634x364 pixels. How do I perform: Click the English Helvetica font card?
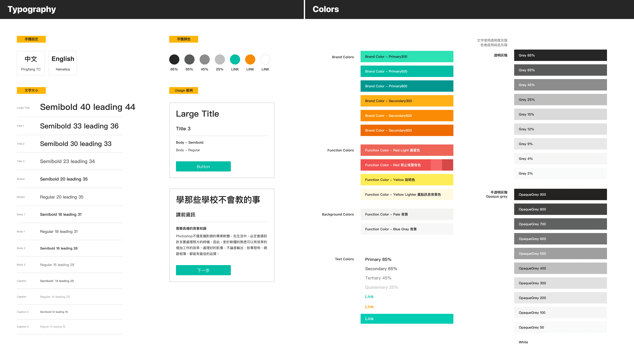click(x=63, y=63)
